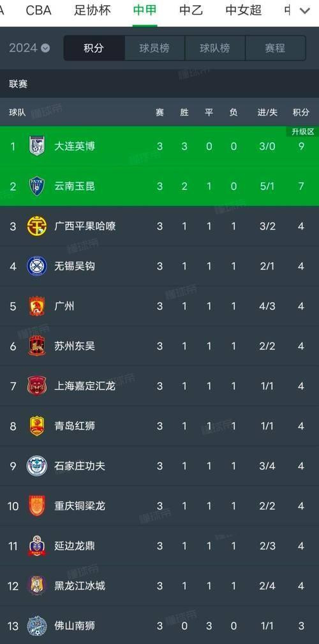Open 广西平果哈嘹 team logo

37,226
